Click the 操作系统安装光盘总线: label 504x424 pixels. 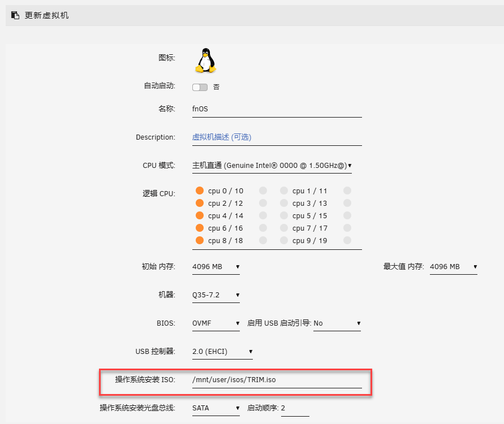(137, 408)
